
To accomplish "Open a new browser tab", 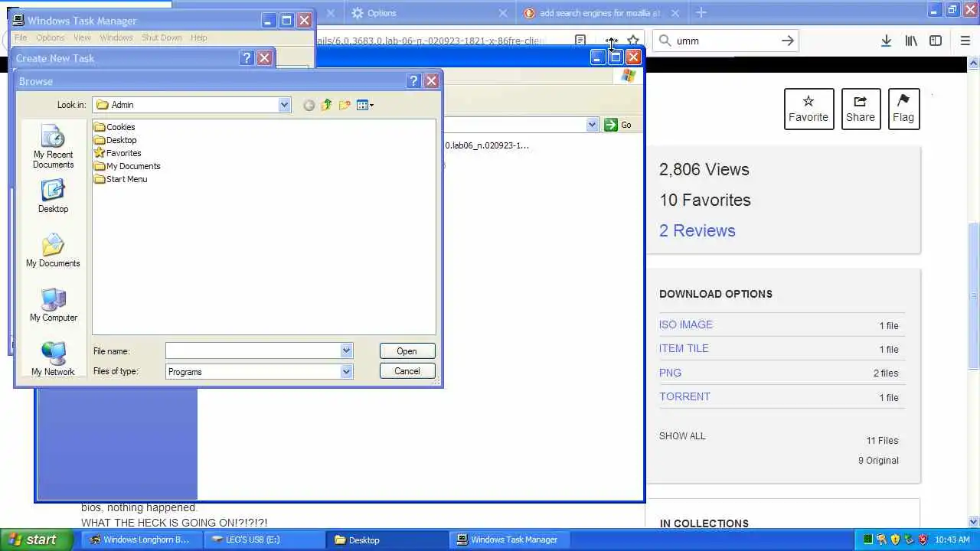I will tap(701, 12).
